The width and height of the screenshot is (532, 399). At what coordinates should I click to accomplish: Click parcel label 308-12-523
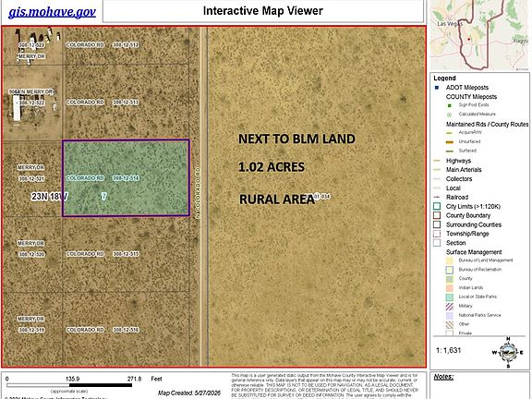pos(31,44)
